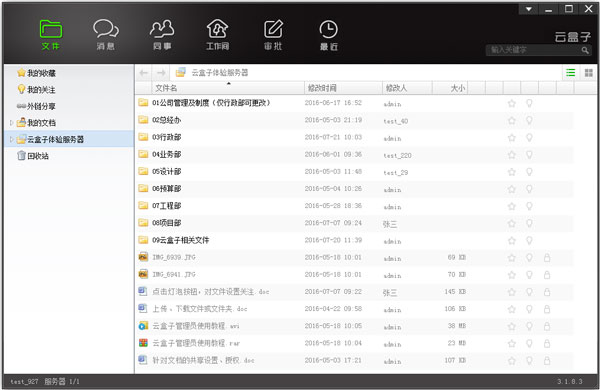Lock 针对文档的共享设置、授权.doc file
This screenshot has height=390, width=600.
[x=547, y=361]
